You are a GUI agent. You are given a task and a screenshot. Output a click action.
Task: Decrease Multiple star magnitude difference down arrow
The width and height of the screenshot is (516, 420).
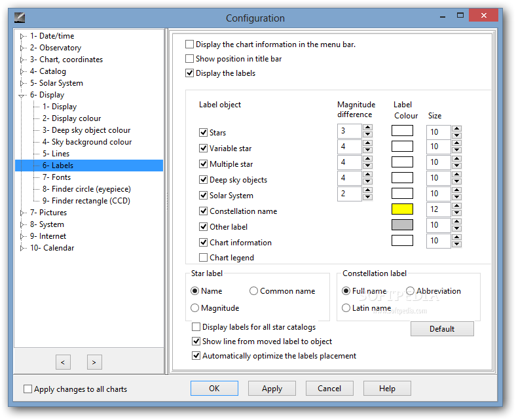(367, 166)
